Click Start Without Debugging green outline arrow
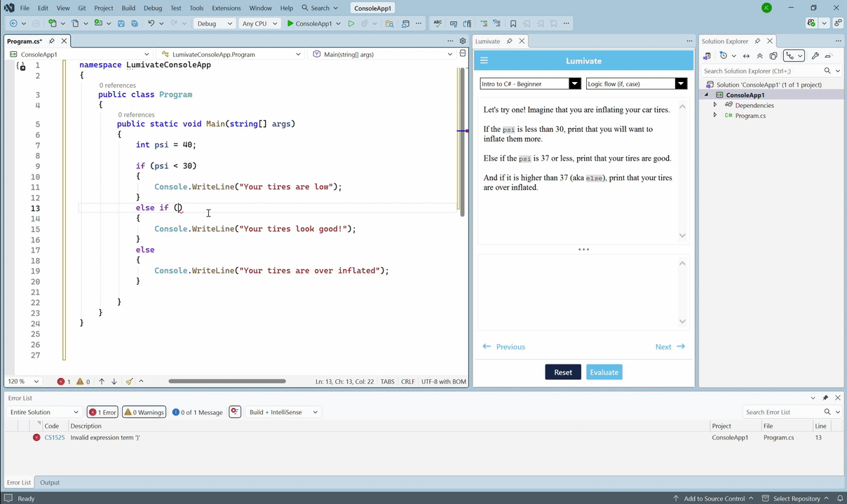847x504 pixels. [351, 23]
